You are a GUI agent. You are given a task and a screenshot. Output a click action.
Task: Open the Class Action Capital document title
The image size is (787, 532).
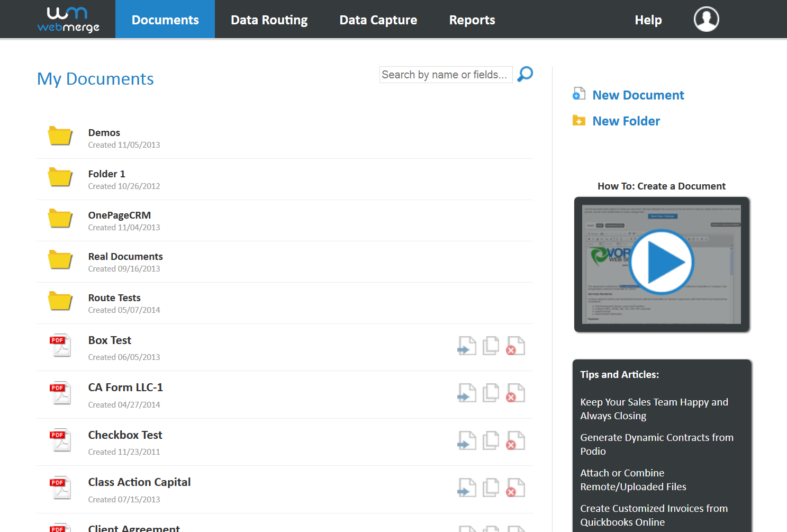point(139,482)
